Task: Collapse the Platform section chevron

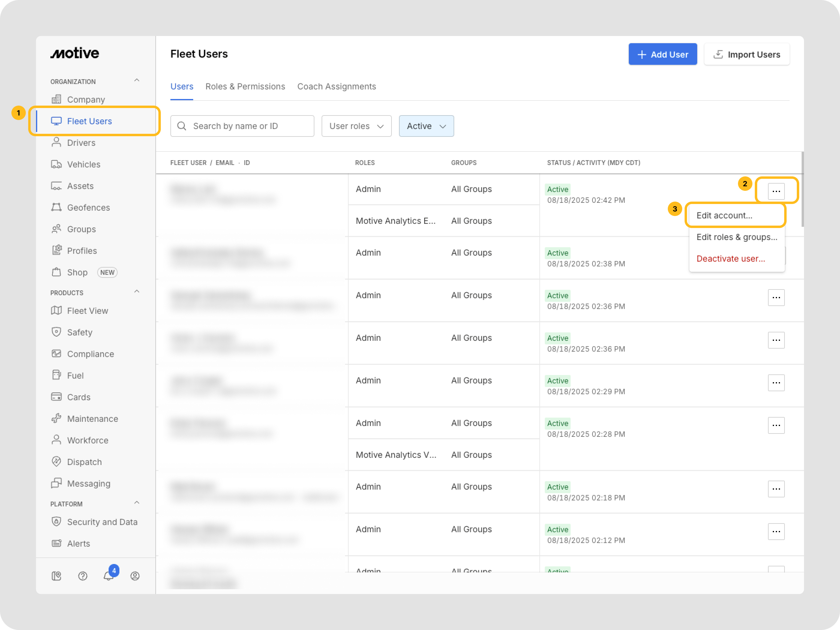Action: click(137, 503)
